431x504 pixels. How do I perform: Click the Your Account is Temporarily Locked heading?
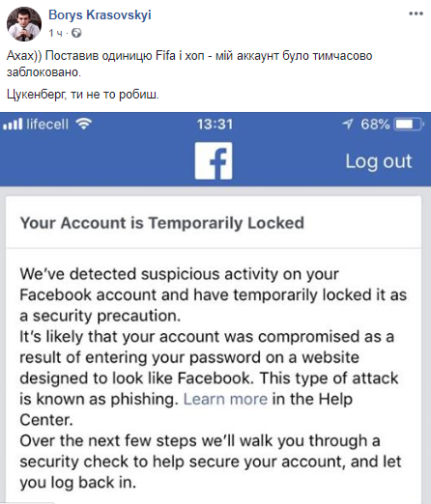tap(162, 223)
